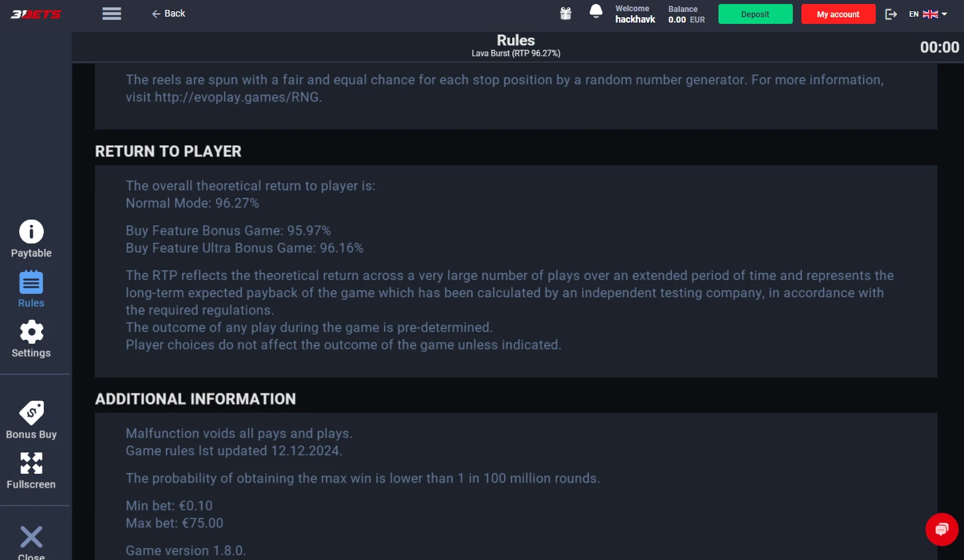
Task: Select the Rules sidebar tab
Action: coord(31,289)
